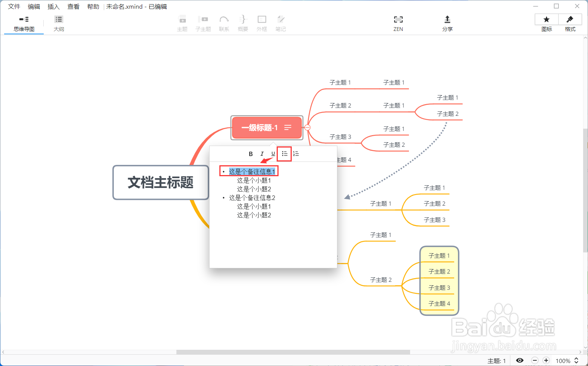The image size is (588, 366).
Task: Click 这是个小题2 under 备注信息2
Action: pos(254,215)
